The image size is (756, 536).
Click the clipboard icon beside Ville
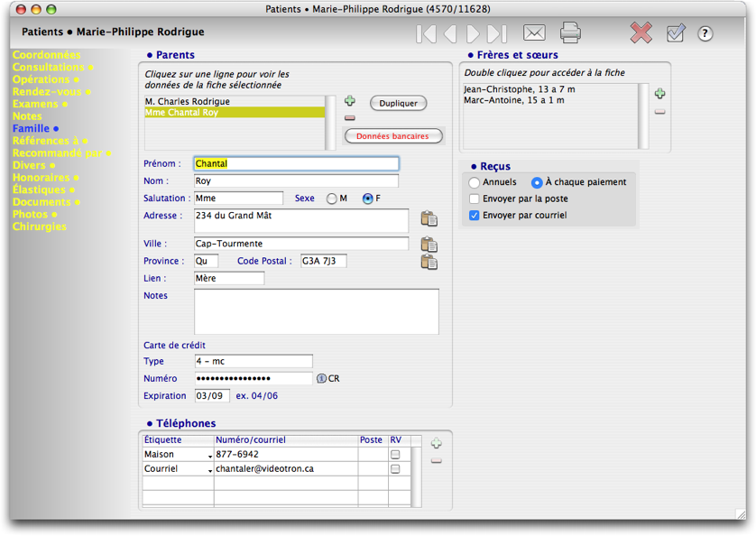coord(429,245)
